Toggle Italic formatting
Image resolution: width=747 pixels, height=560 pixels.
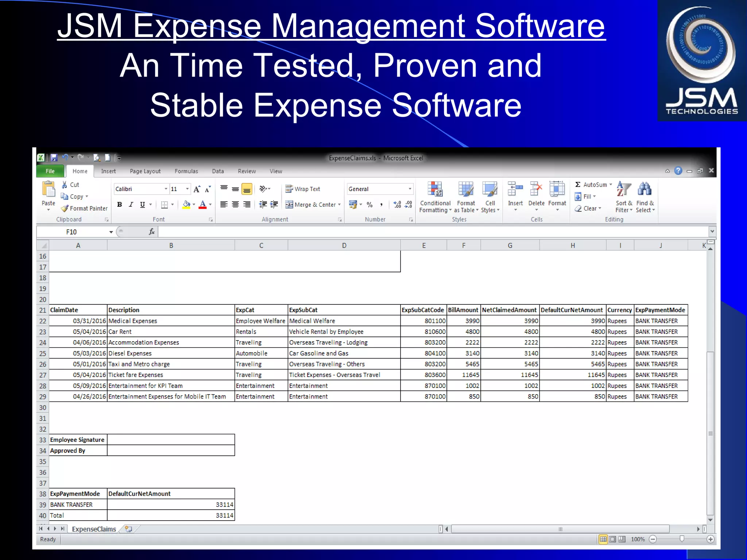click(131, 205)
